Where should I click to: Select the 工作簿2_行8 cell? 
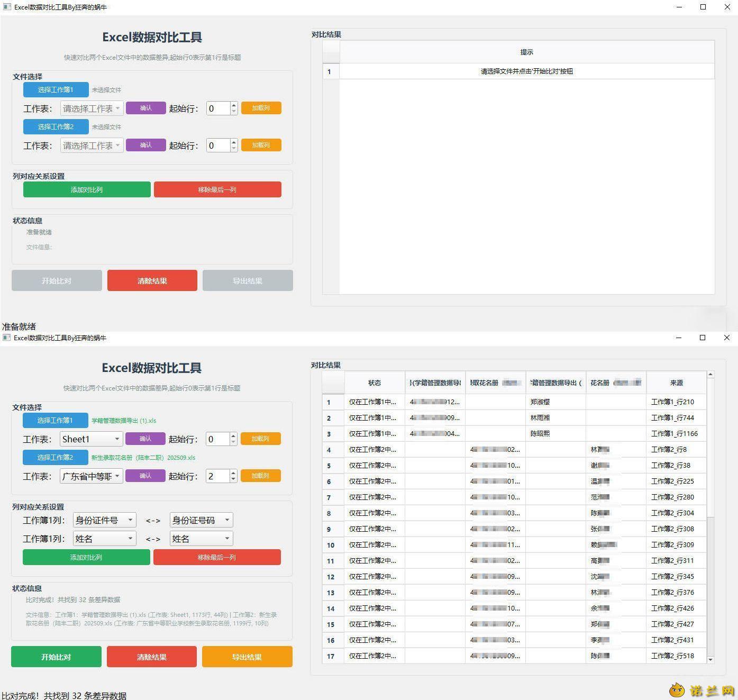pos(676,450)
